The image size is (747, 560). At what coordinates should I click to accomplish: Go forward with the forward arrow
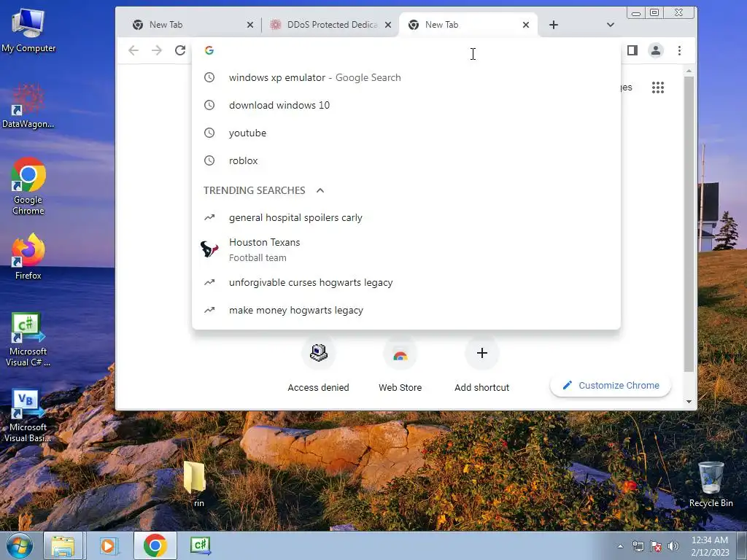pyautogui.click(x=157, y=50)
